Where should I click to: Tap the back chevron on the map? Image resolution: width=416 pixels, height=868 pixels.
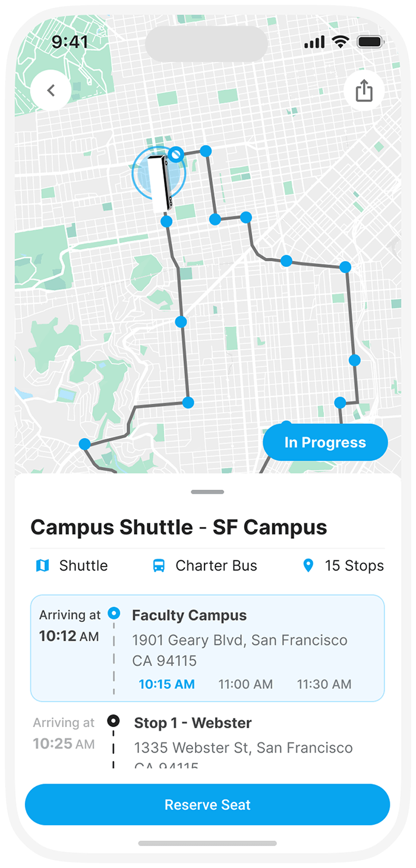(x=51, y=90)
